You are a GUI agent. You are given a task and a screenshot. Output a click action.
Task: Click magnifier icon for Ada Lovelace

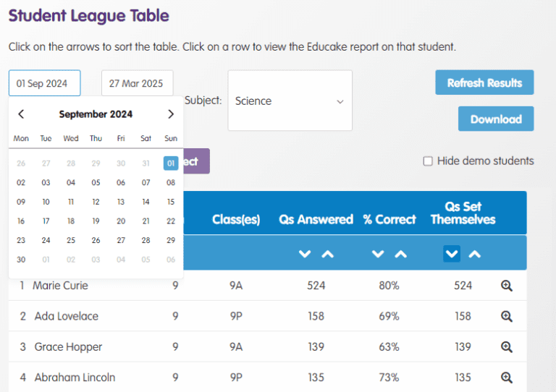tap(507, 316)
